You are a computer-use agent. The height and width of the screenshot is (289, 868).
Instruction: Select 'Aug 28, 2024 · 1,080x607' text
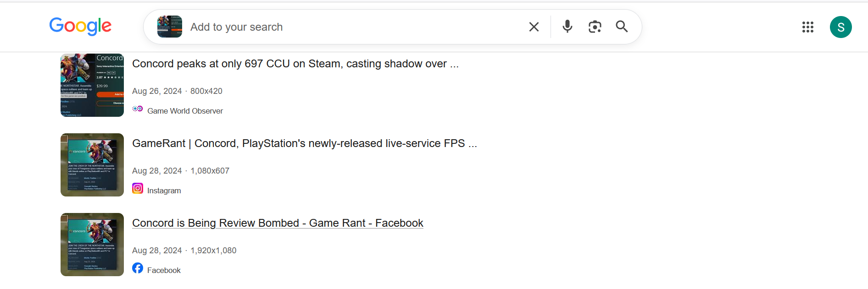click(181, 171)
